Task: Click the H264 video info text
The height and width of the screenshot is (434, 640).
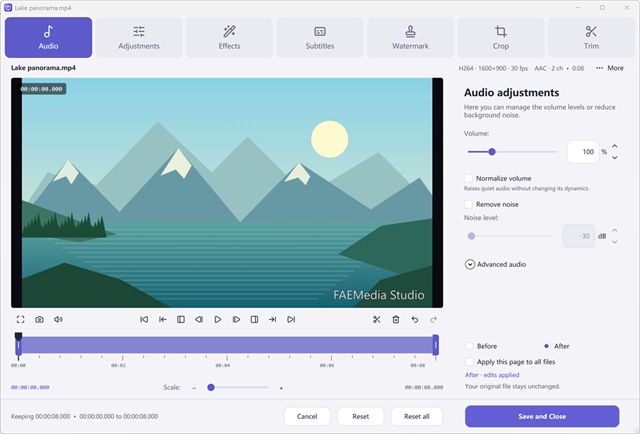Action: [493, 68]
